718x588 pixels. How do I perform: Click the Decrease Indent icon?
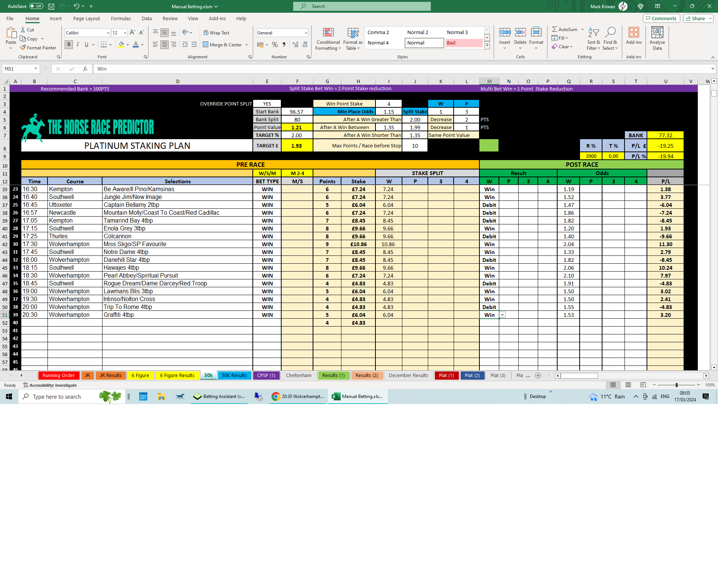185,45
